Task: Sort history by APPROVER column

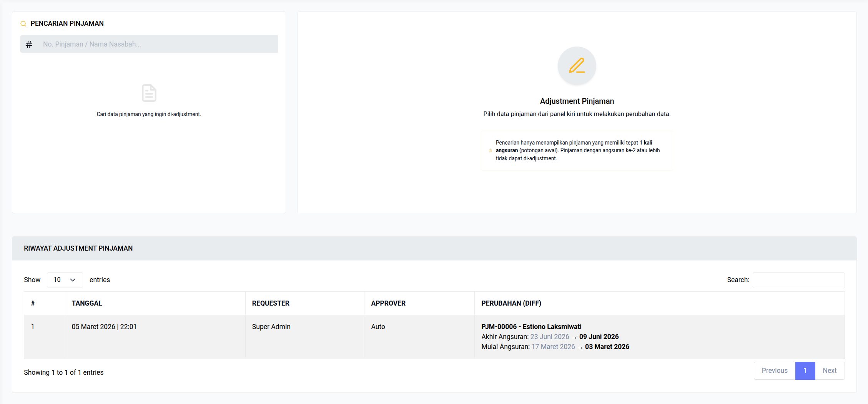Action: 388,303
